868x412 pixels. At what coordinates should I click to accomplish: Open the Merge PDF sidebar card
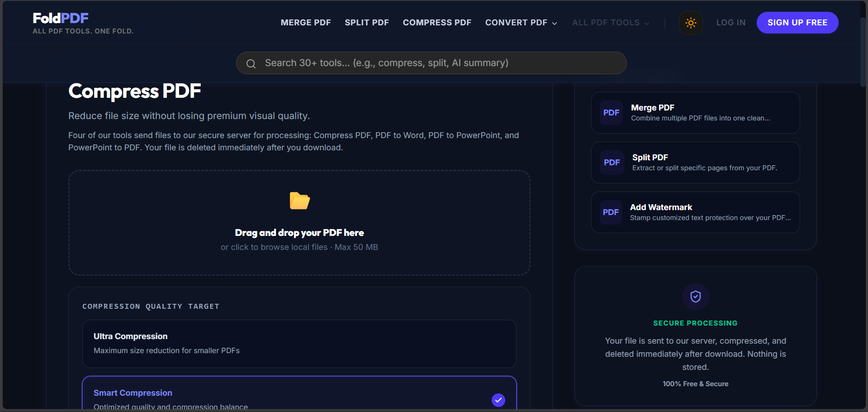695,113
